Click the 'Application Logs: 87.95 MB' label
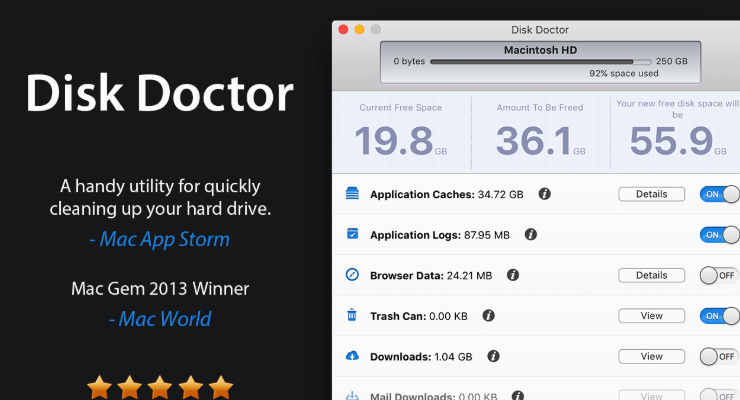This screenshot has width=740, height=400. pyautogui.click(x=440, y=235)
